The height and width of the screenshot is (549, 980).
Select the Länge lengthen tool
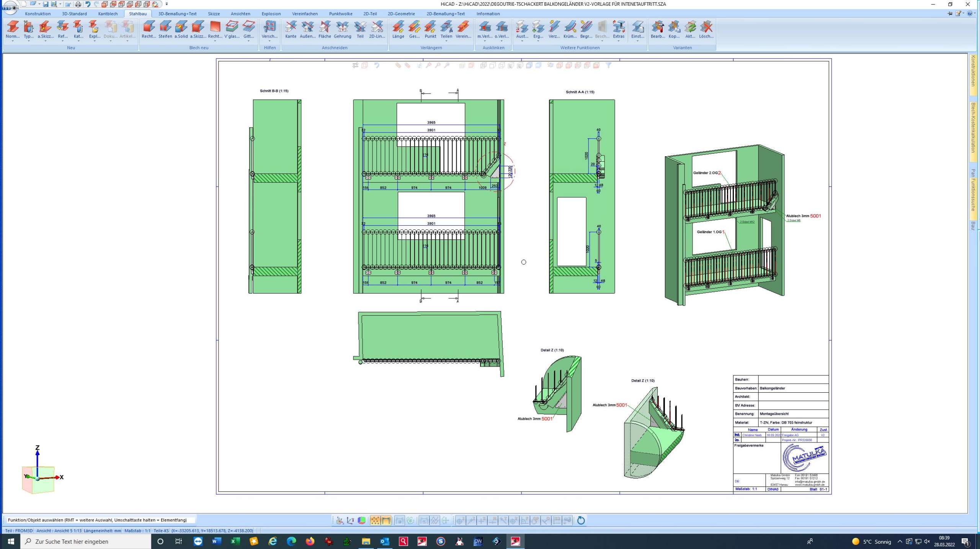(398, 27)
